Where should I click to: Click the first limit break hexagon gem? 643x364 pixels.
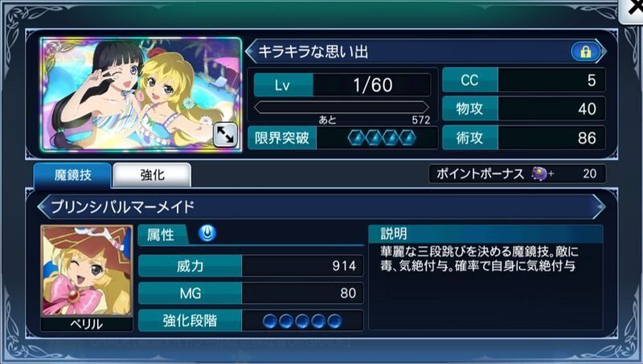[x=356, y=138]
